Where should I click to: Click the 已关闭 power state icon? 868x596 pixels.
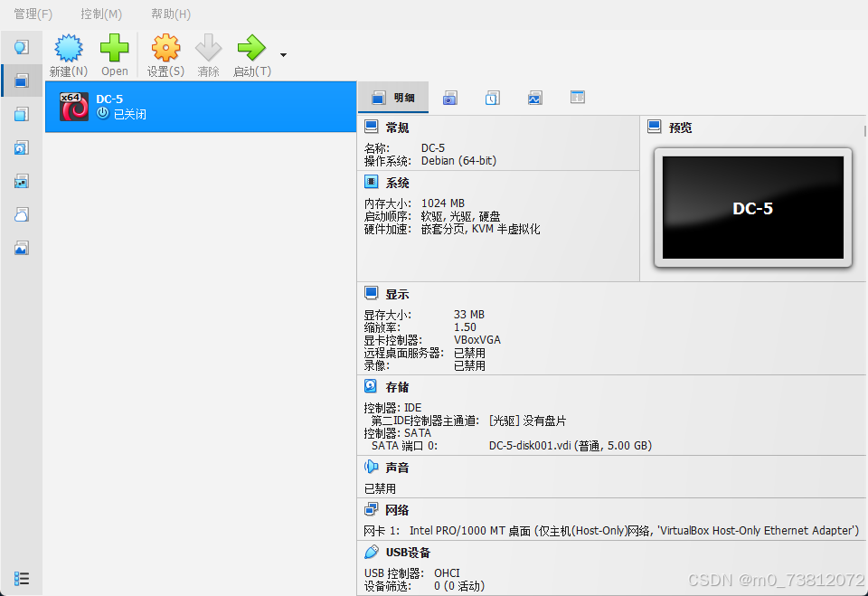pyautogui.click(x=103, y=114)
